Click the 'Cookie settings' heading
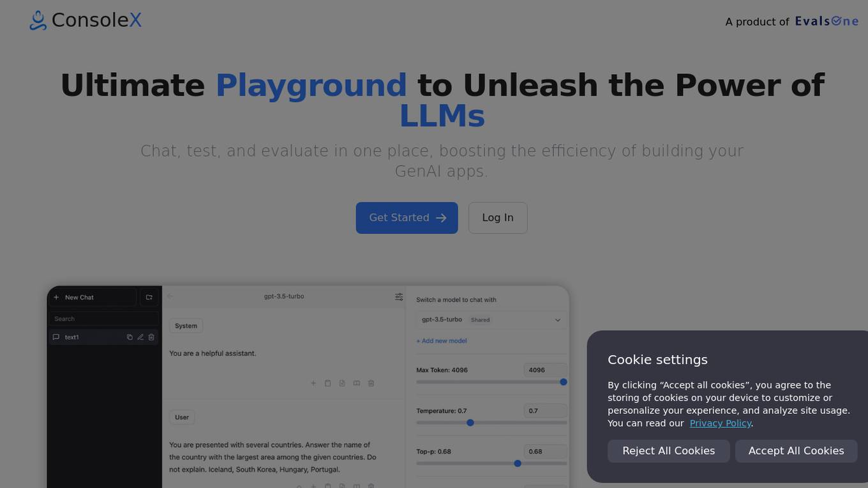The width and height of the screenshot is (868, 488). pos(657,360)
